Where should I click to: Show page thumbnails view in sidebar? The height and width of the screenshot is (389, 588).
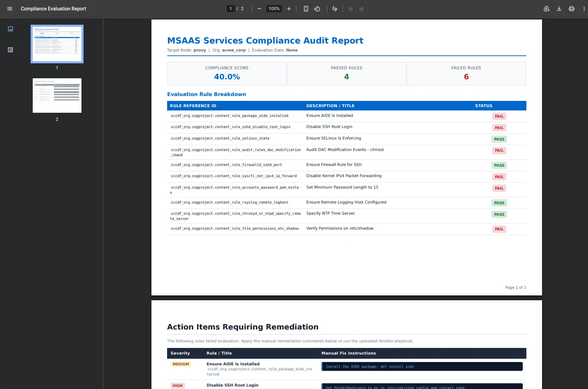tap(10, 29)
